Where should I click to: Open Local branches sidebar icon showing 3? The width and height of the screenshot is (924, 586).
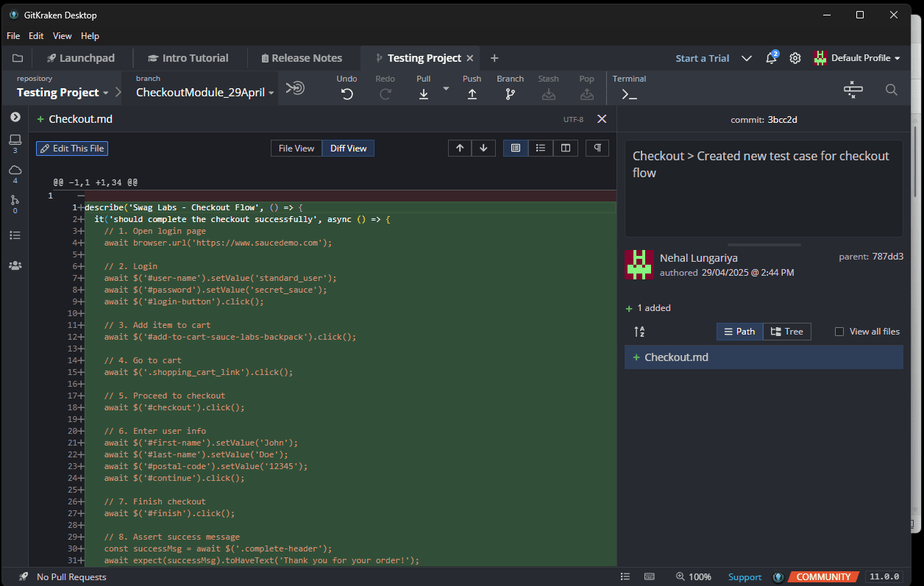click(x=15, y=143)
